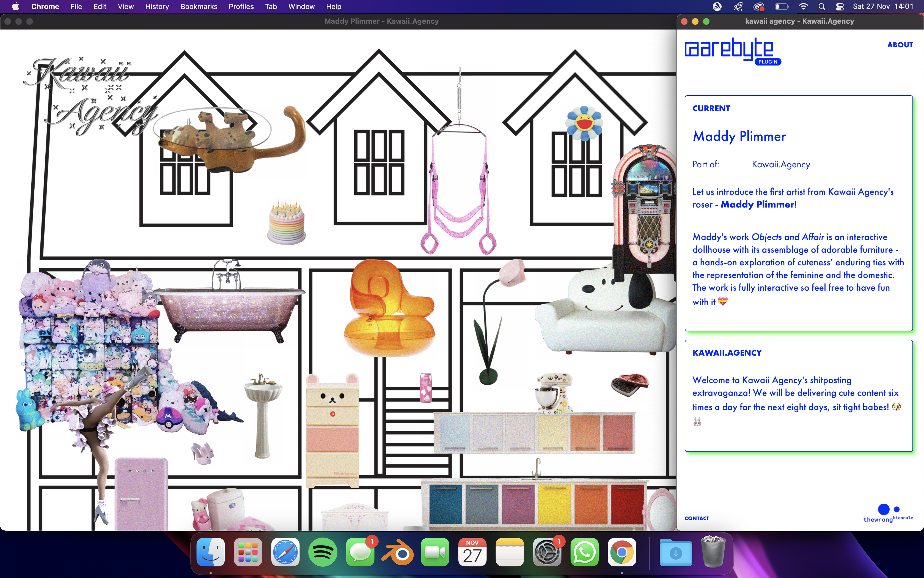Open the Apple menu

[x=16, y=7]
